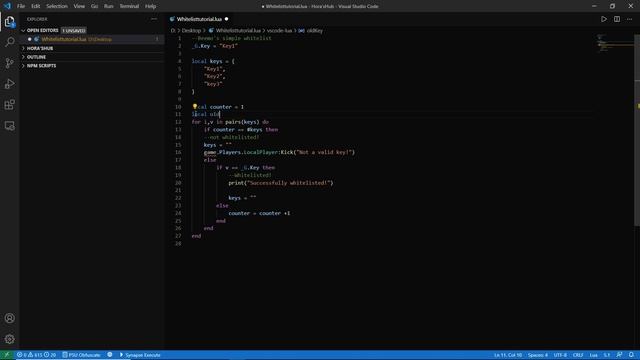Screen dimensions: 640x360
Task: Split the editor to the right
Action: tap(617, 19)
